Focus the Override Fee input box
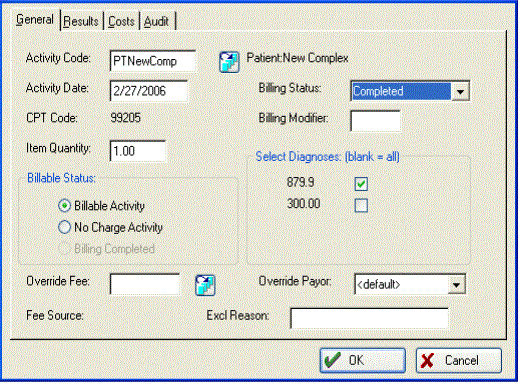This screenshot has width=518, height=382. point(145,284)
